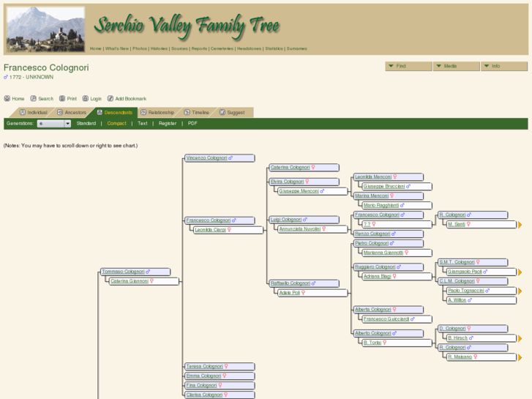Open Annunziata Nuvolini's record
Viewport: 532px width, 399px height.
[x=300, y=229]
